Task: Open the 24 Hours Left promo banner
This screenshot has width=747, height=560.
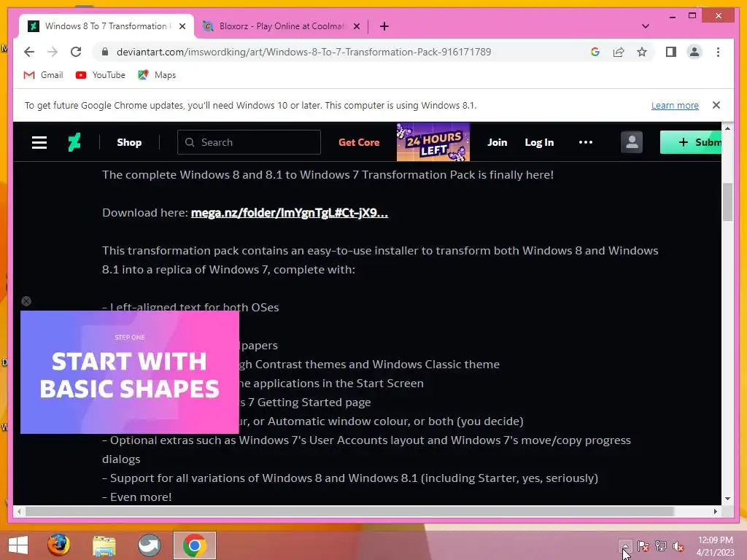Action: 433,142
